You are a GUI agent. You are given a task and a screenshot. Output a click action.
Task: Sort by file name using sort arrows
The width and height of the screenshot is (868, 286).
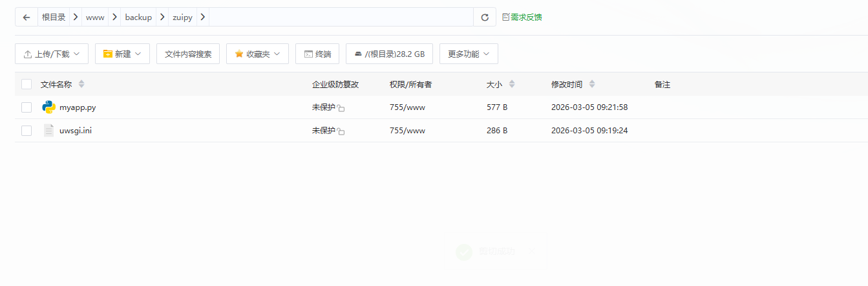coord(81,84)
